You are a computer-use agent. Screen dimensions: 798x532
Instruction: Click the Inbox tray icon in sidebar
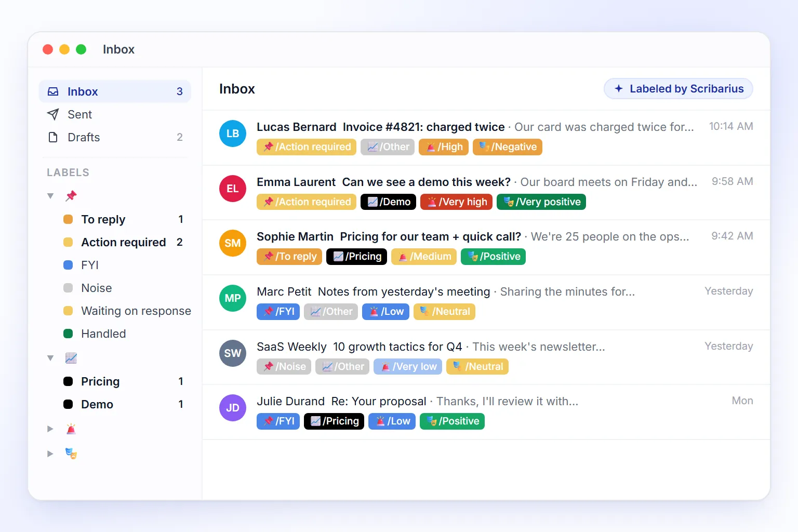click(53, 91)
